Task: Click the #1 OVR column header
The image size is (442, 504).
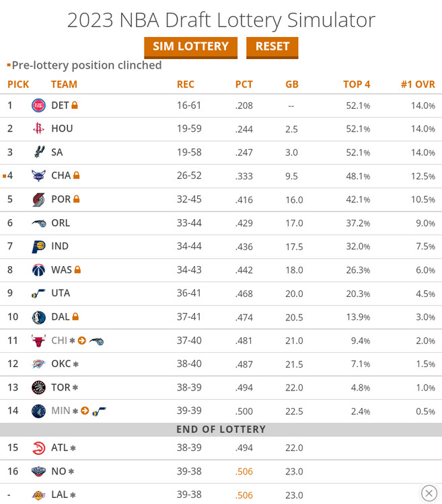Action: pos(418,85)
